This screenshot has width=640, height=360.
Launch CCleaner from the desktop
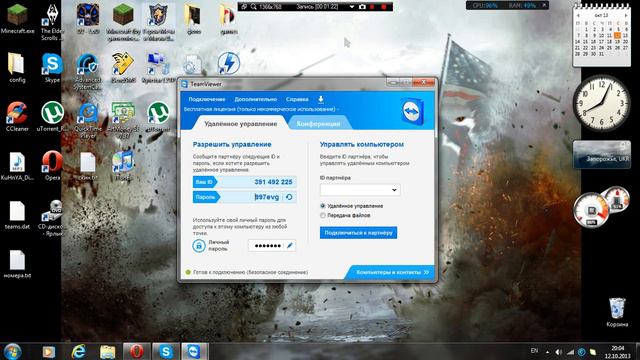click(17, 117)
